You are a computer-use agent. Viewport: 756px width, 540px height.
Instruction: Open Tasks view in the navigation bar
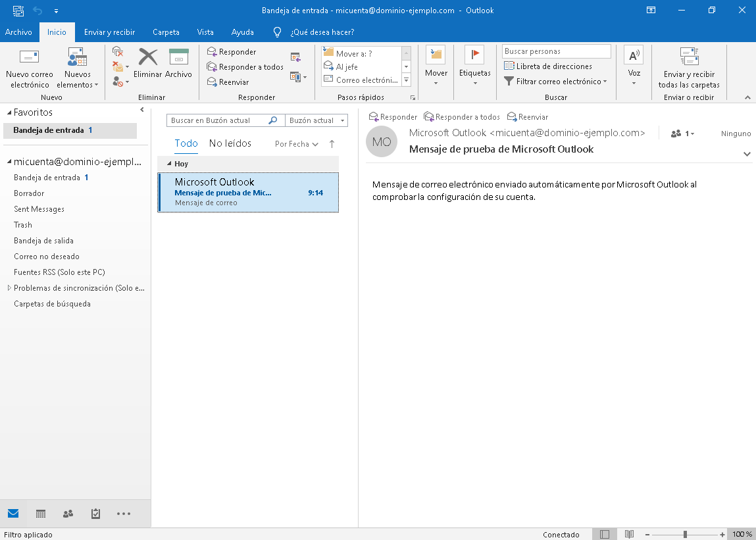[95, 514]
